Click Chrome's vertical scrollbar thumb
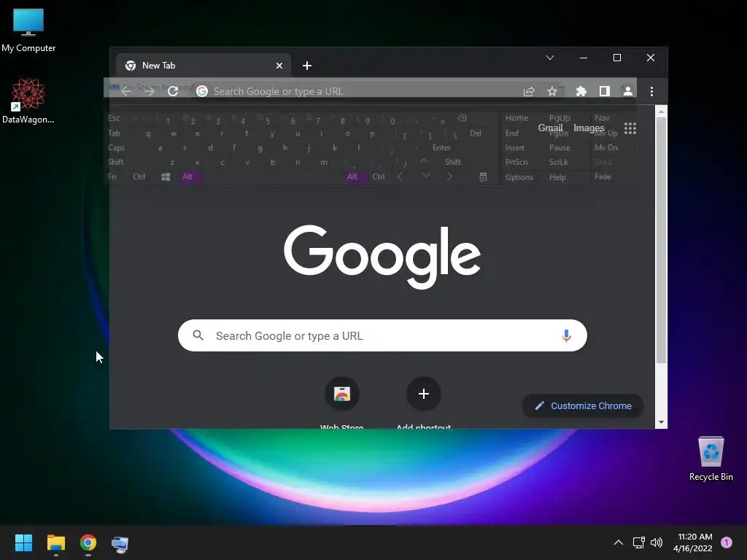 pyautogui.click(x=661, y=241)
